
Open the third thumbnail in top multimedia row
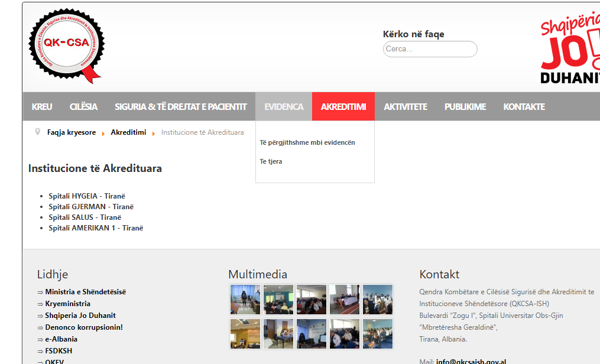tap(311, 299)
